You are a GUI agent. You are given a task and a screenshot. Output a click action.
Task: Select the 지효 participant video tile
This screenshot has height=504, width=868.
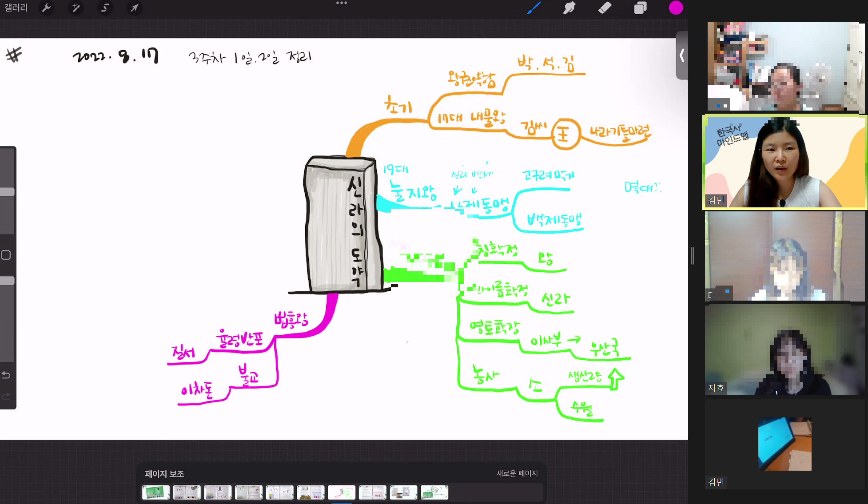tap(785, 349)
